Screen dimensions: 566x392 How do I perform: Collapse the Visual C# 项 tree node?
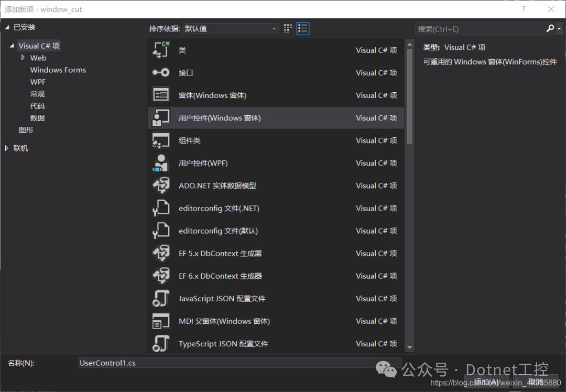pos(12,46)
